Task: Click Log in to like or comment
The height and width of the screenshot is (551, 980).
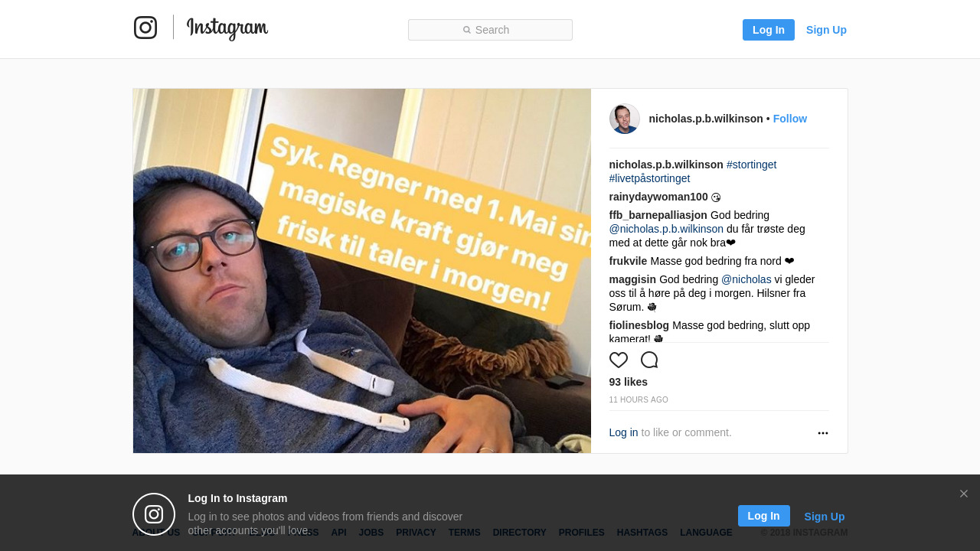Action: click(624, 432)
